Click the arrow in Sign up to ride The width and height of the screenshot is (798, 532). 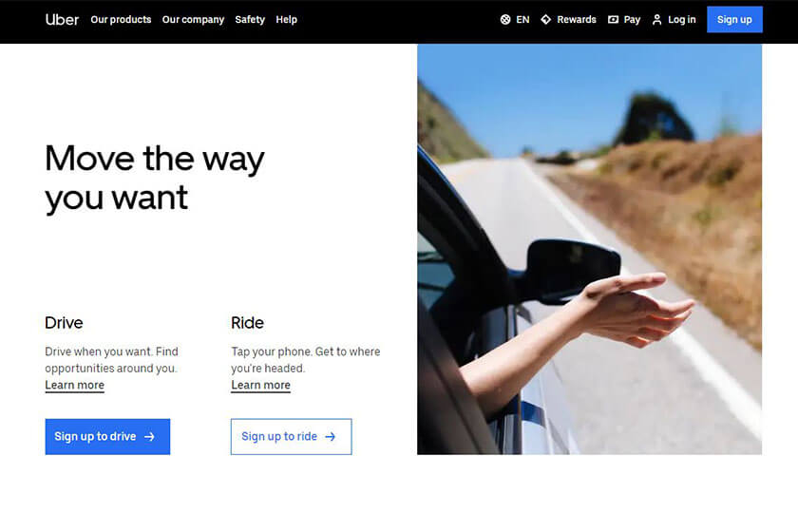(331, 437)
